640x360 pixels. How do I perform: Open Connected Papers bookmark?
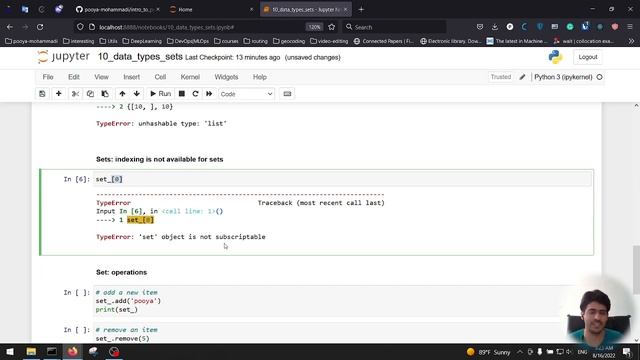click(384, 41)
